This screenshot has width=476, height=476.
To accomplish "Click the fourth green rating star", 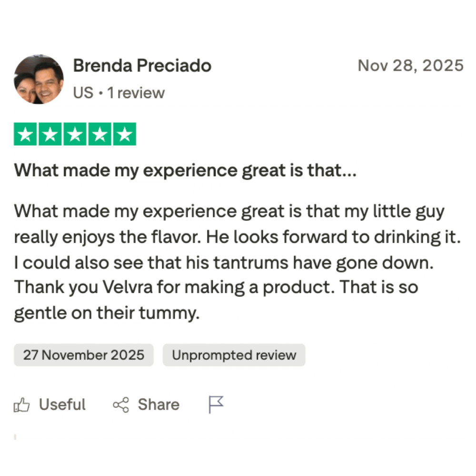I will coord(99,134).
